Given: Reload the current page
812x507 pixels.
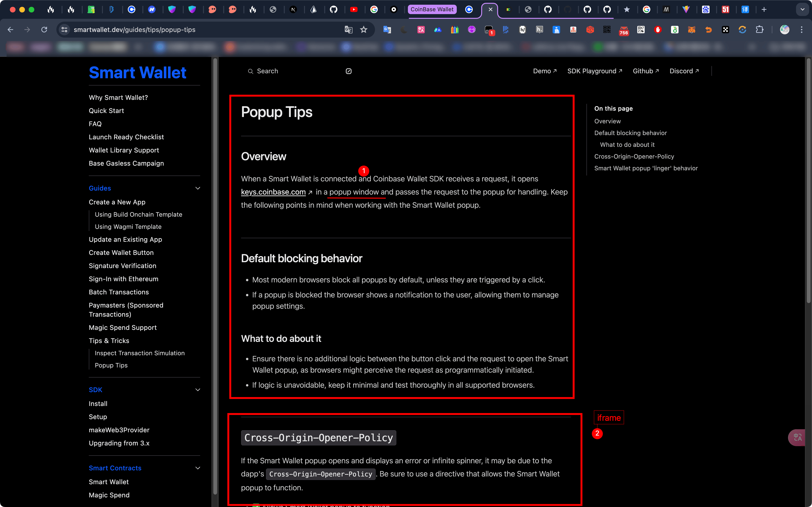Looking at the screenshot, I should [x=44, y=30].
